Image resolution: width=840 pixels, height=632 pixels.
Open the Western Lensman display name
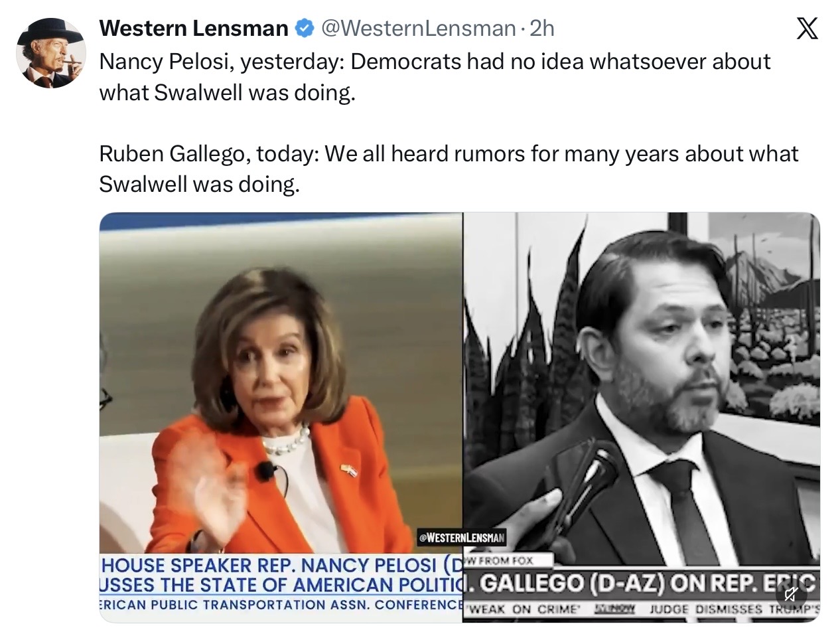coord(193,28)
